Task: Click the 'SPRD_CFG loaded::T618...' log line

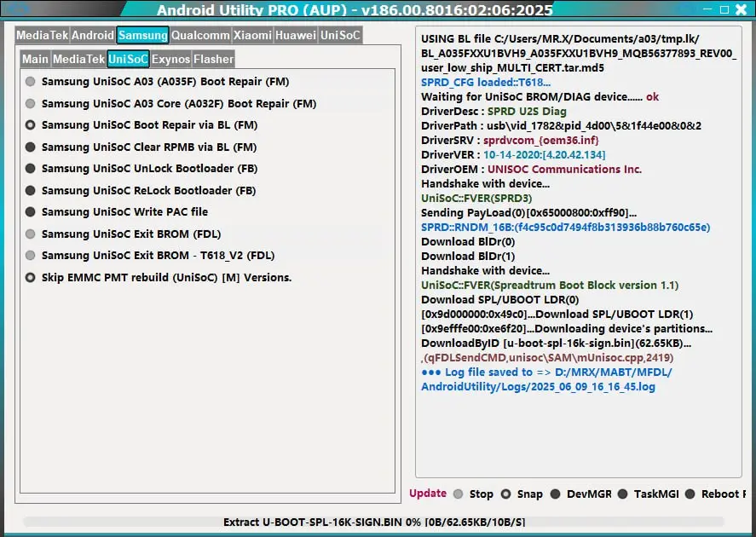Action: point(486,83)
